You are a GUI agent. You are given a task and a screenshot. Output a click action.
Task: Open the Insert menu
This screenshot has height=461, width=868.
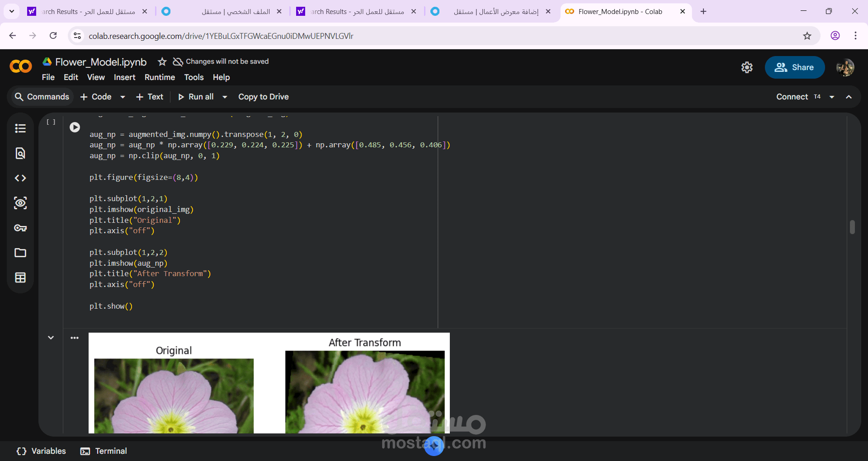coord(124,77)
